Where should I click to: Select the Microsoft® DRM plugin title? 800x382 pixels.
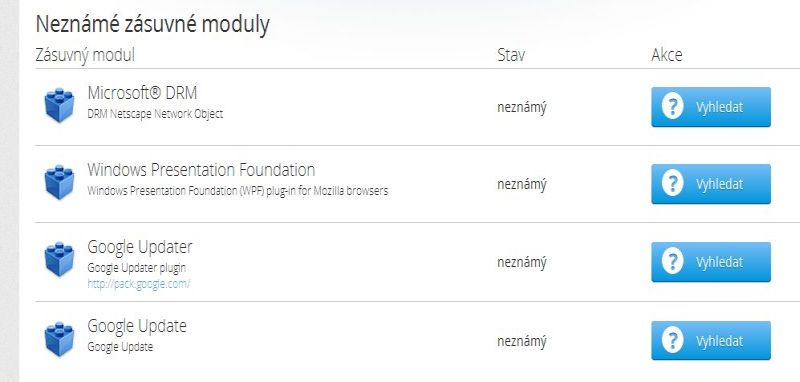(142, 93)
